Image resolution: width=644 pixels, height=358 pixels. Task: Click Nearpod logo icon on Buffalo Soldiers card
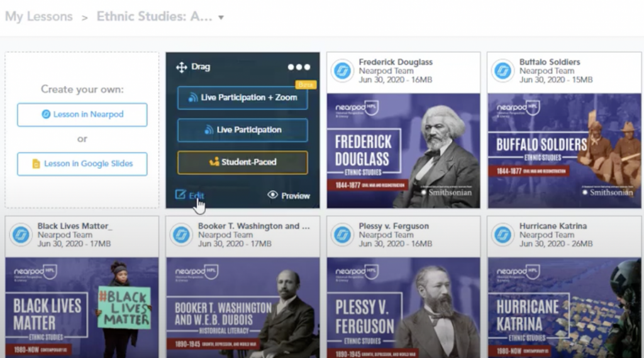coord(503,71)
